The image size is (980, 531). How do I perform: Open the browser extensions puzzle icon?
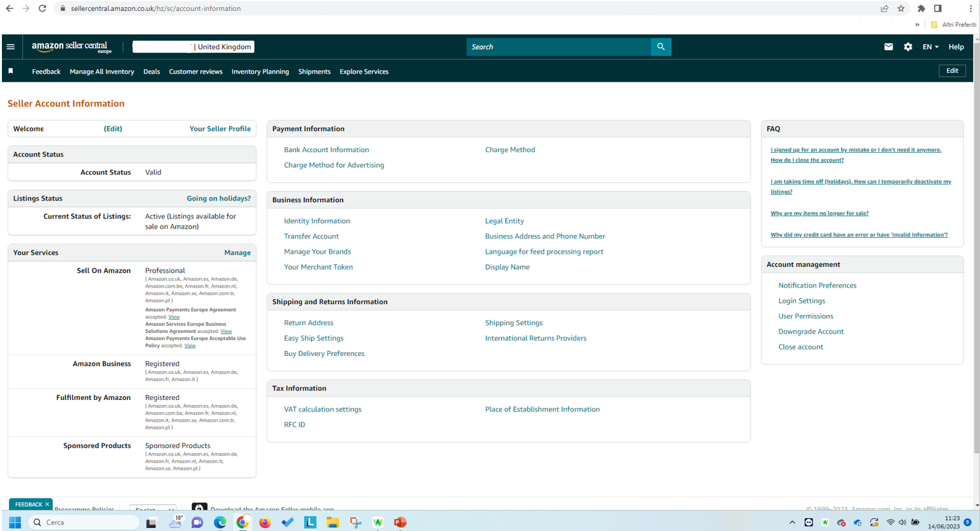tap(921, 8)
